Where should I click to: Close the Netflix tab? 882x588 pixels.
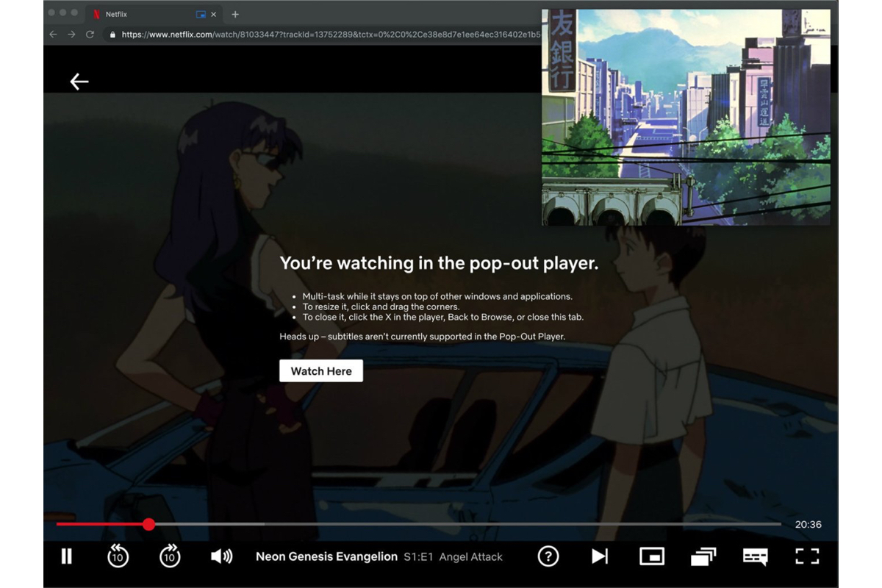point(214,15)
